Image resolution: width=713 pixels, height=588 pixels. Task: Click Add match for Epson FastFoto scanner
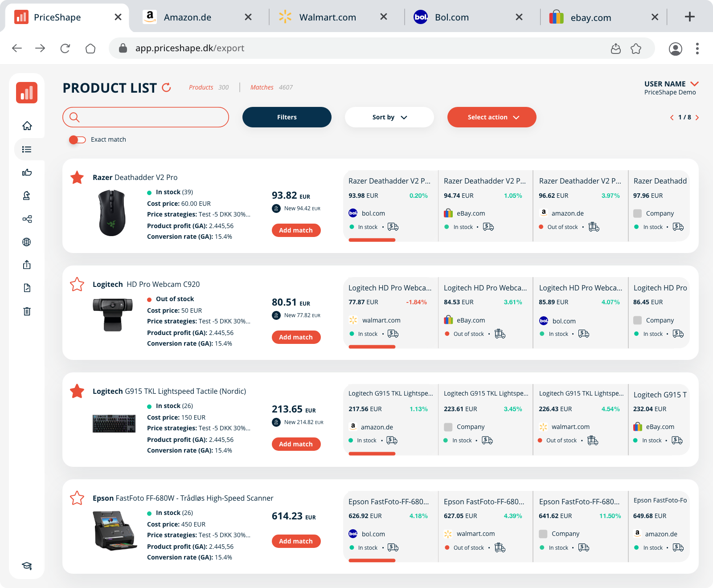coord(296,541)
